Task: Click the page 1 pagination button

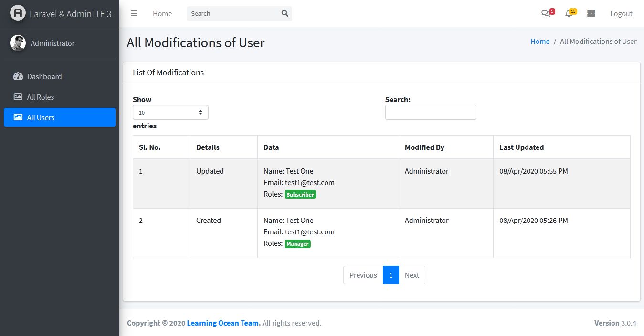Action: coord(391,275)
